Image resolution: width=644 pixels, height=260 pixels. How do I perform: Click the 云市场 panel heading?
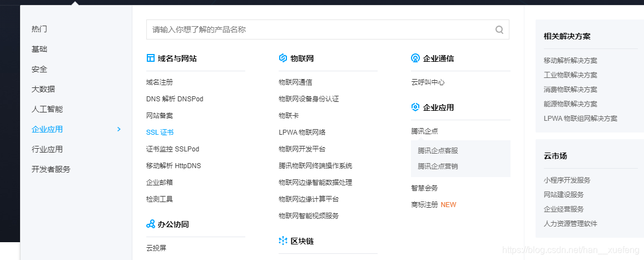[555, 156]
